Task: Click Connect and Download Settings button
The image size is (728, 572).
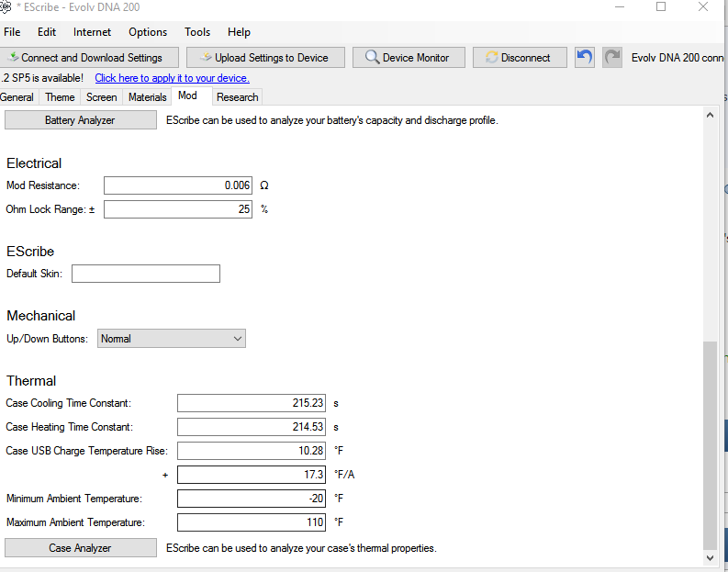Action: [x=90, y=58]
